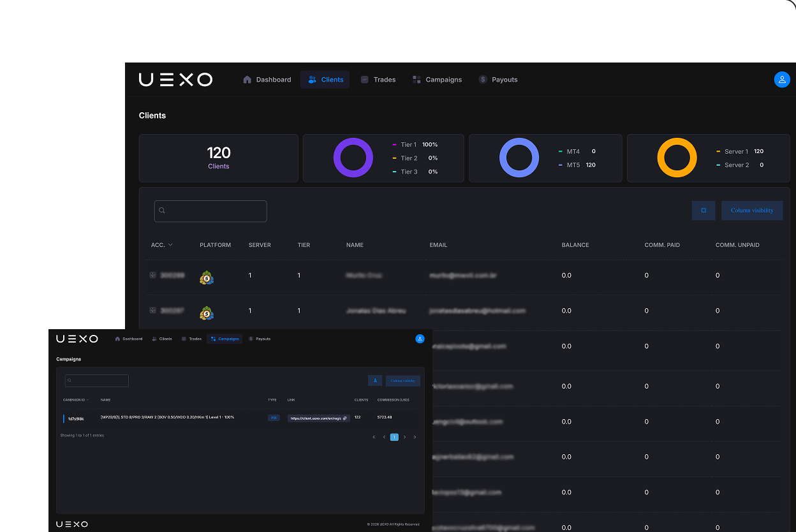796x532 pixels.
Task: Open the Trades tab in the Clients window
Action: tap(378, 80)
